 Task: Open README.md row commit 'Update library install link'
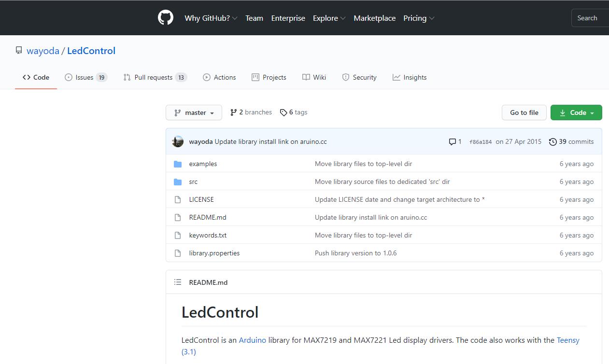pos(371,217)
